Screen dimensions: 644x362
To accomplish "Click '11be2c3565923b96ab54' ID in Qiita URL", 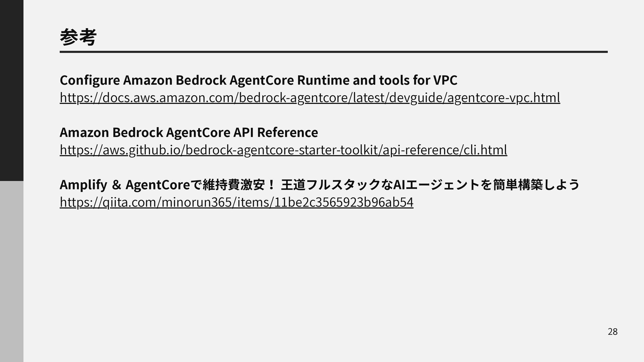I will [344, 202].
